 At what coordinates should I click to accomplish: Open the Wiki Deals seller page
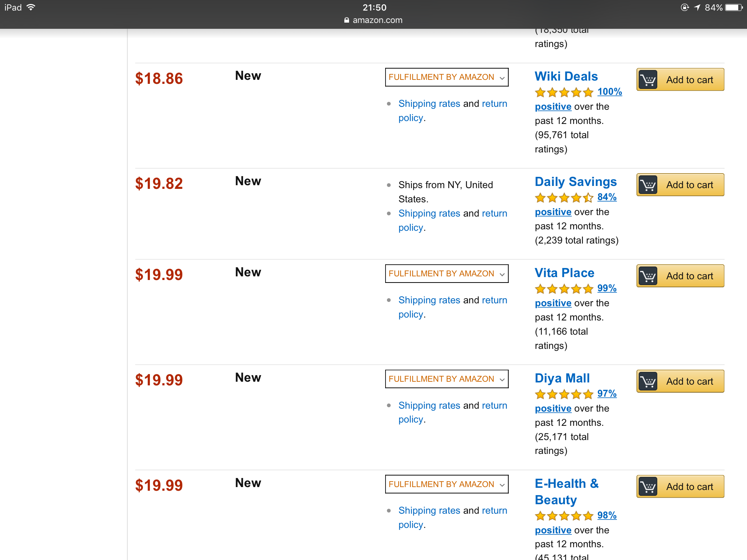pos(566,77)
